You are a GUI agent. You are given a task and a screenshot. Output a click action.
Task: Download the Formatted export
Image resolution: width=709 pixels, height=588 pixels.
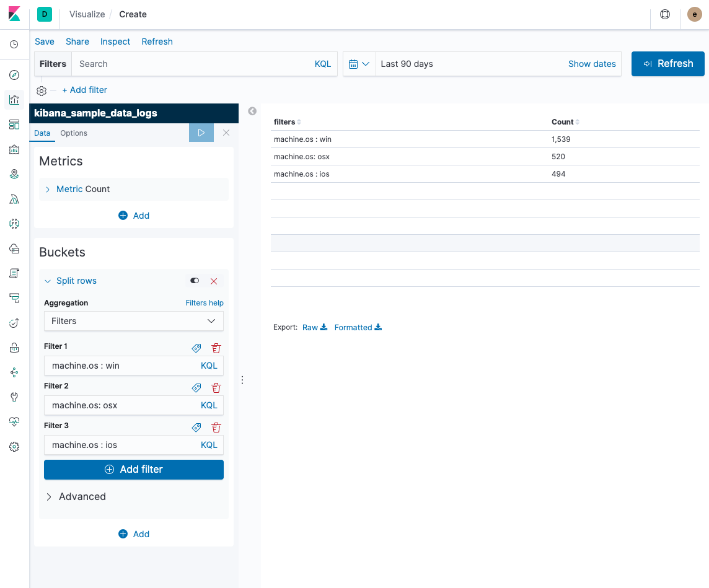pos(358,327)
